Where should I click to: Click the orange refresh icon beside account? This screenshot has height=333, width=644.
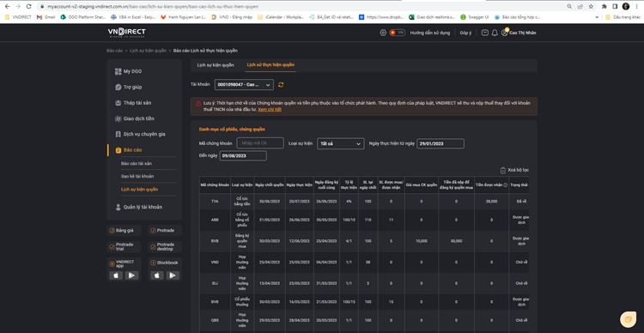pos(281,85)
